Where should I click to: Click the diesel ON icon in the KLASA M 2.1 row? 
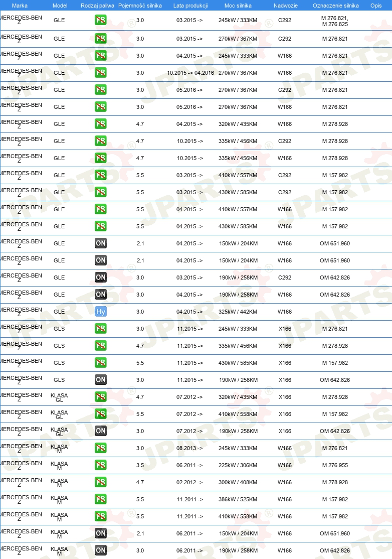coord(101,533)
